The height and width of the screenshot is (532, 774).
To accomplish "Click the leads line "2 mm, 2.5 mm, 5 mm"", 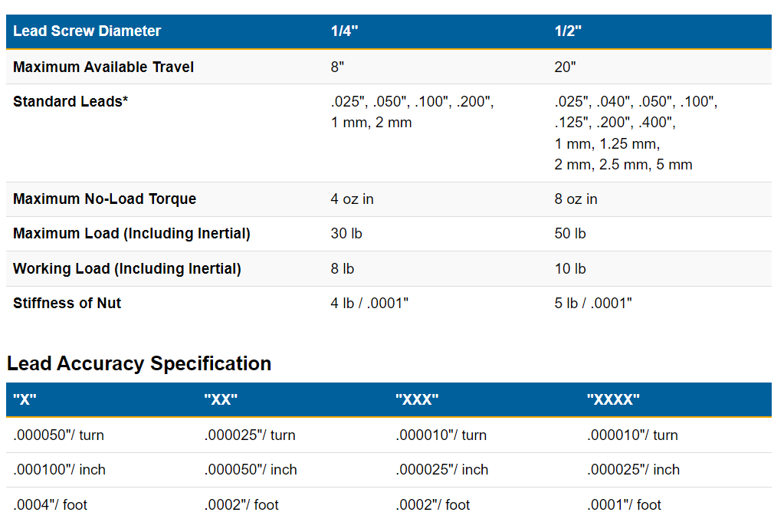I will tap(623, 165).
